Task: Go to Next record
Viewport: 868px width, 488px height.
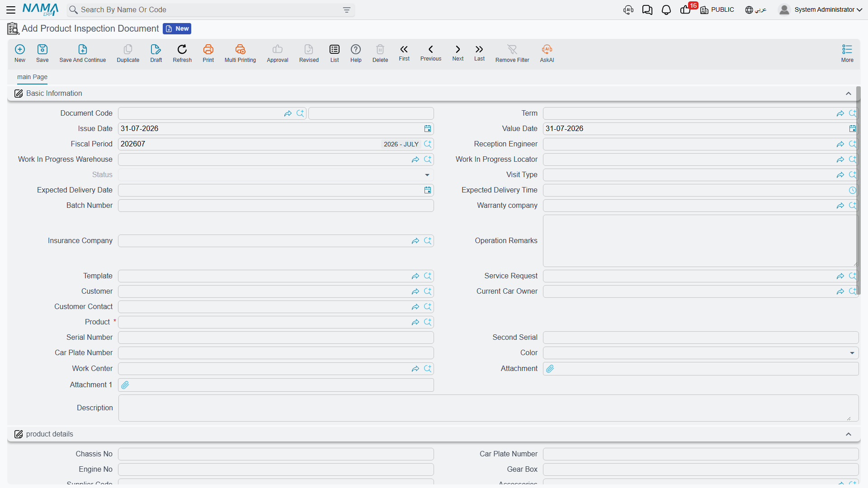Action: click(458, 53)
